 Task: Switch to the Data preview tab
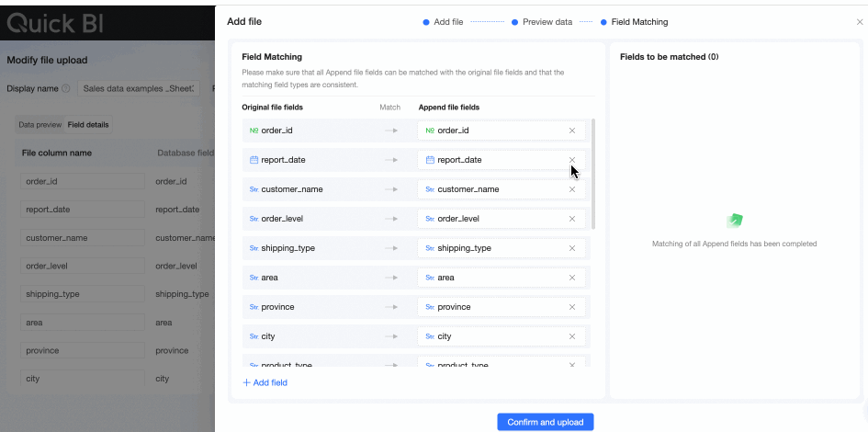point(40,124)
